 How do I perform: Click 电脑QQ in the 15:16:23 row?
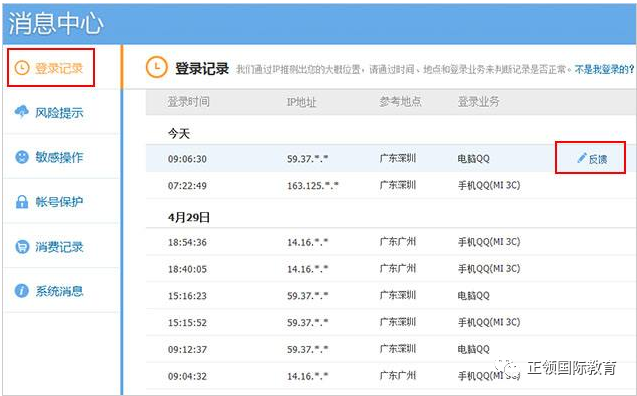(x=474, y=295)
